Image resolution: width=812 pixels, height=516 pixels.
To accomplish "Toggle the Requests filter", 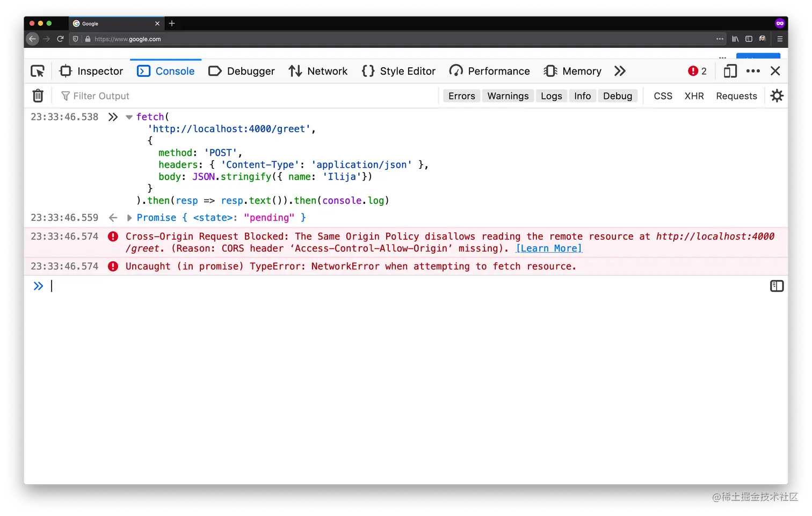I will coord(737,96).
